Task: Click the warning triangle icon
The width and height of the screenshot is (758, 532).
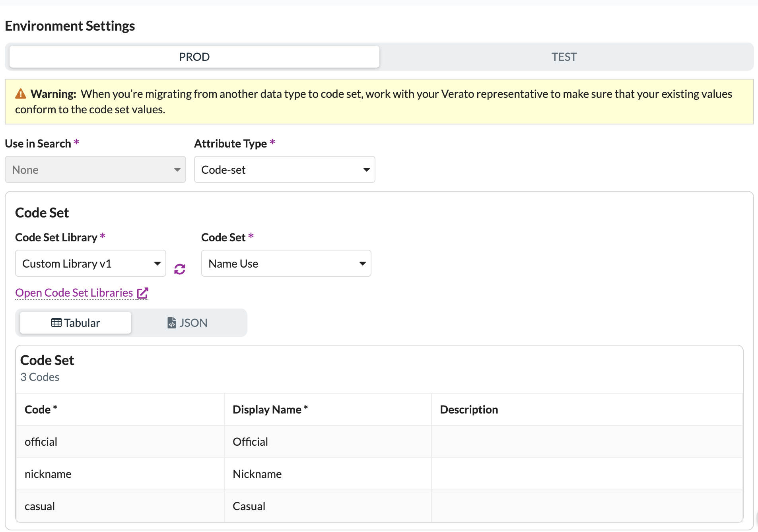Action: tap(21, 94)
